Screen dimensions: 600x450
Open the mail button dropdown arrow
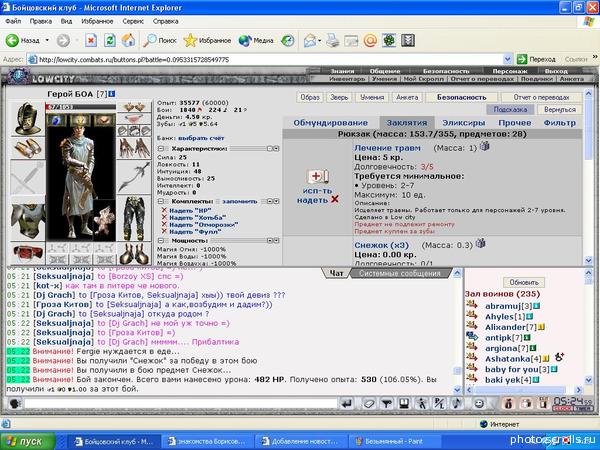(320, 40)
